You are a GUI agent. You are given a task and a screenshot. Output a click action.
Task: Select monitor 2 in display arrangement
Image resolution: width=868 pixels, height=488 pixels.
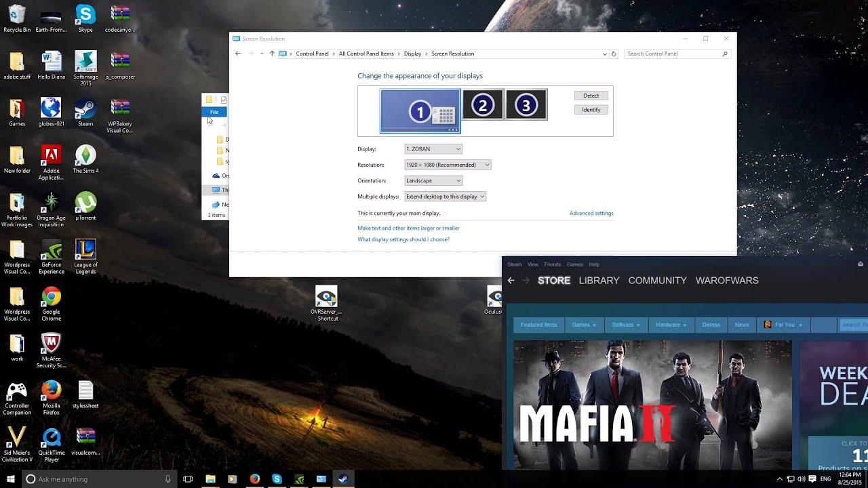click(483, 105)
